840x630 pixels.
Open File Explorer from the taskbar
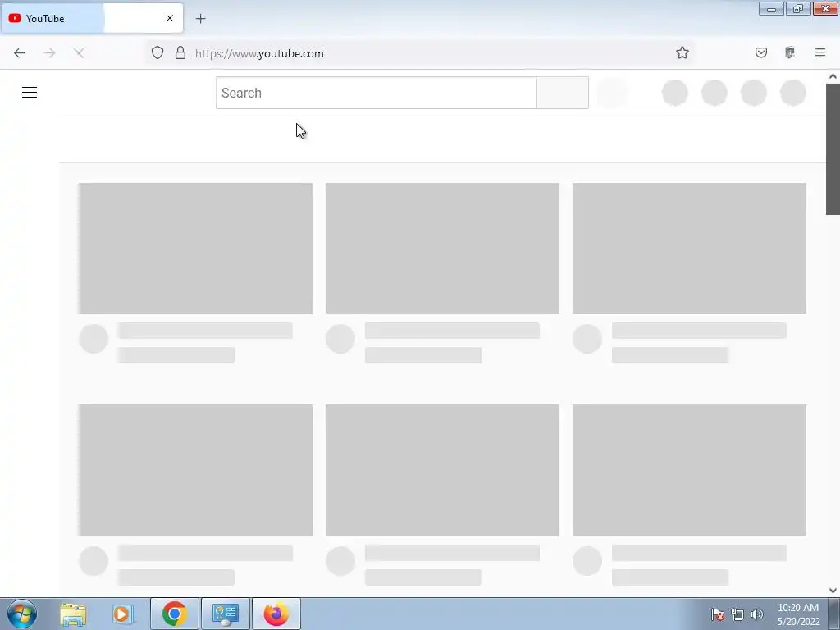pos(73,614)
